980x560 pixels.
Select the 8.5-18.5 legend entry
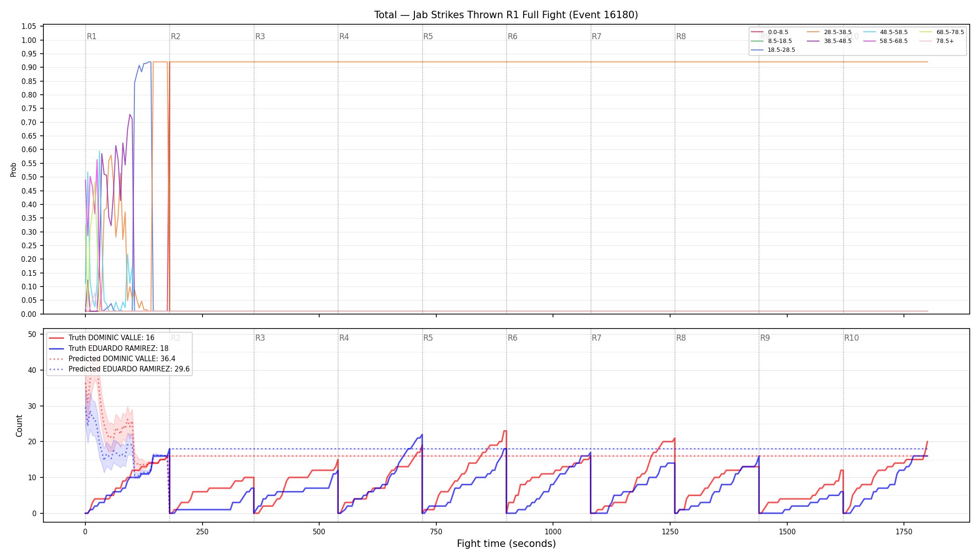[x=771, y=41]
